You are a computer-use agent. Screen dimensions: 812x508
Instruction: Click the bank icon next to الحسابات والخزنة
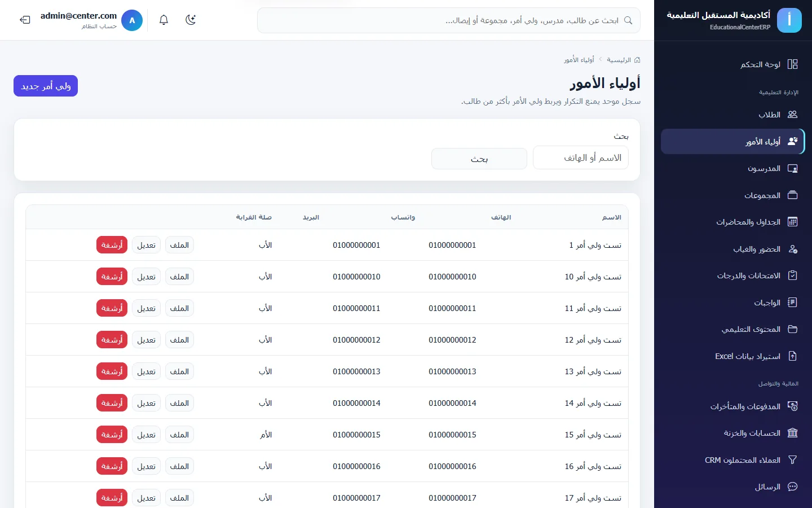(x=792, y=433)
